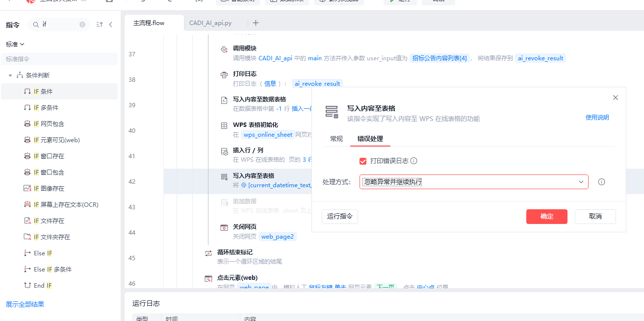
Task: Open the 使用说明 link
Action: (x=597, y=118)
